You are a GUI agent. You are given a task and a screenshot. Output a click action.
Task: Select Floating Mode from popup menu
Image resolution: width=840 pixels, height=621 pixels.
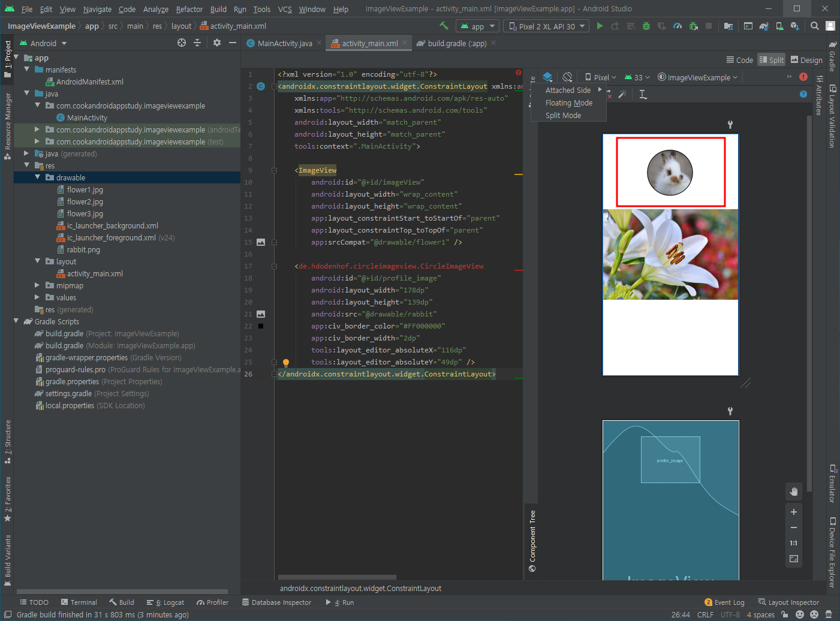click(568, 103)
